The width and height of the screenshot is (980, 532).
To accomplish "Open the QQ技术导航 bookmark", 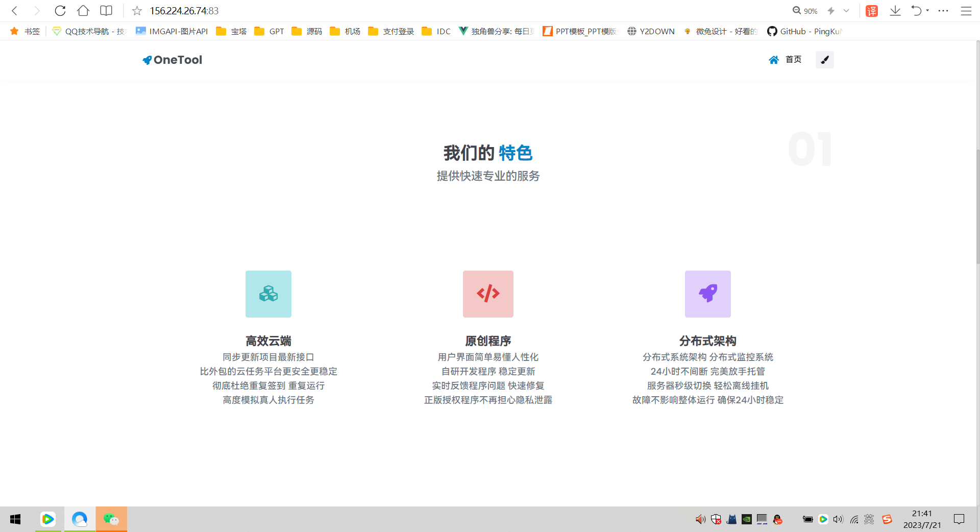I will point(89,31).
